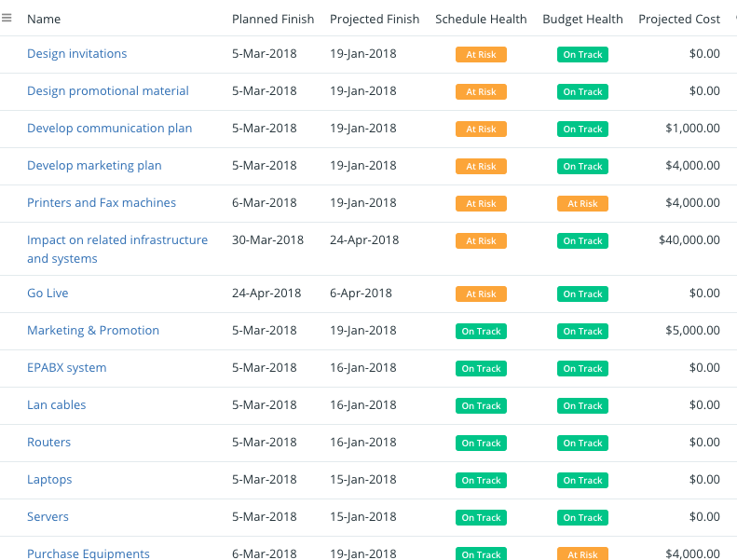737x560 pixels.
Task: Click On Track budget badge for Laptops
Action: (582, 480)
